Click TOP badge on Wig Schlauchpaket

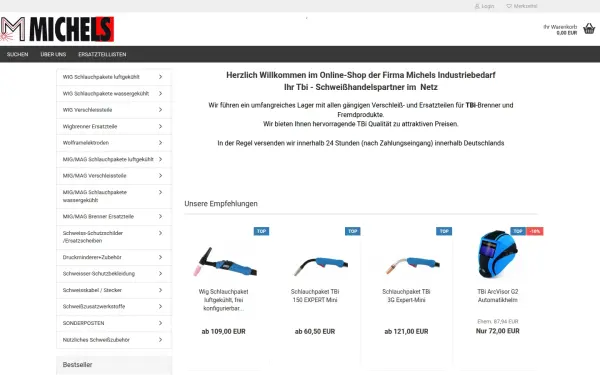(x=261, y=231)
